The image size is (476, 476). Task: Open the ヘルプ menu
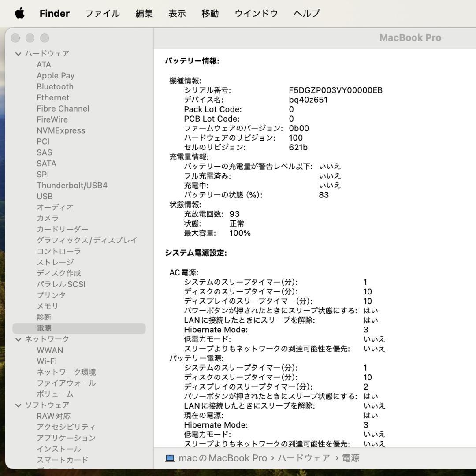(307, 13)
